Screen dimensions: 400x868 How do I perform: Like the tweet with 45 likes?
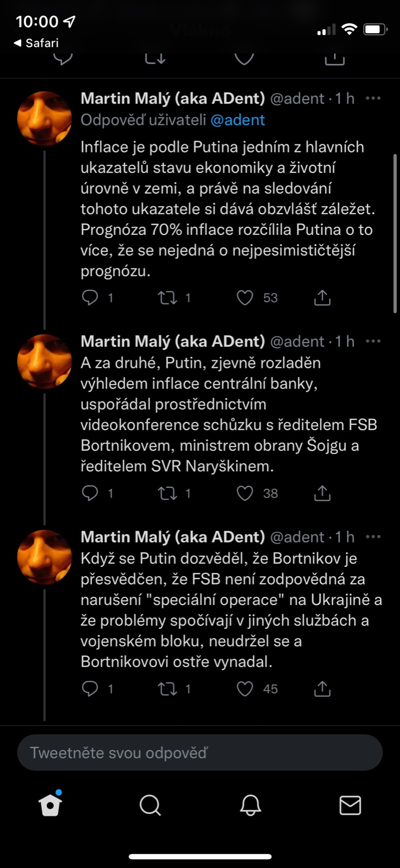pyautogui.click(x=245, y=688)
